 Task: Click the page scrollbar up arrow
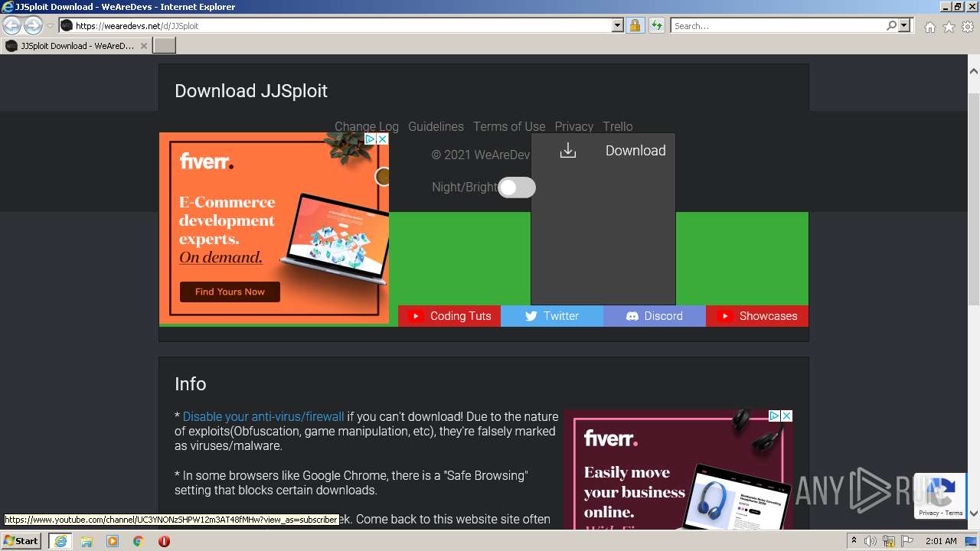tap(974, 71)
